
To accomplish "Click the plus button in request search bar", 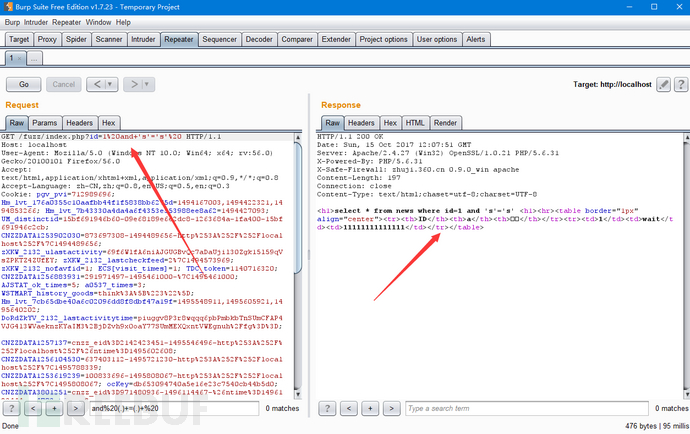I will pos(54,408).
